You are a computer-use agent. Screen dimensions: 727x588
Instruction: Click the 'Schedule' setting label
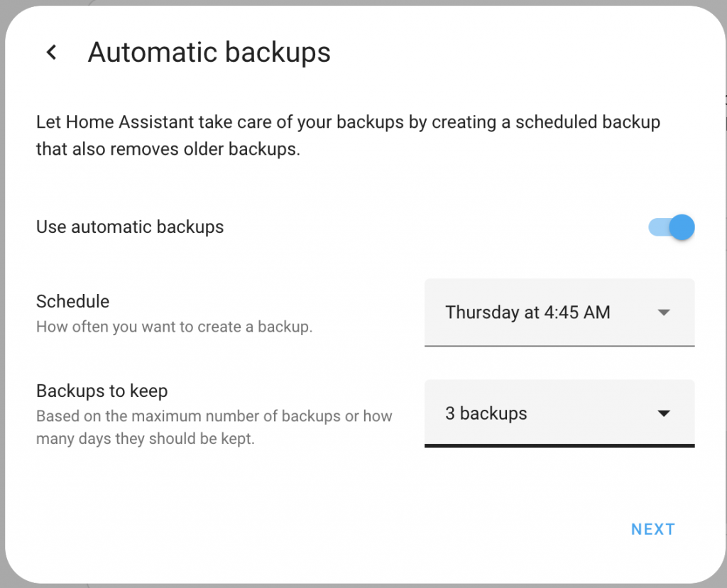[x=72, y=301]
